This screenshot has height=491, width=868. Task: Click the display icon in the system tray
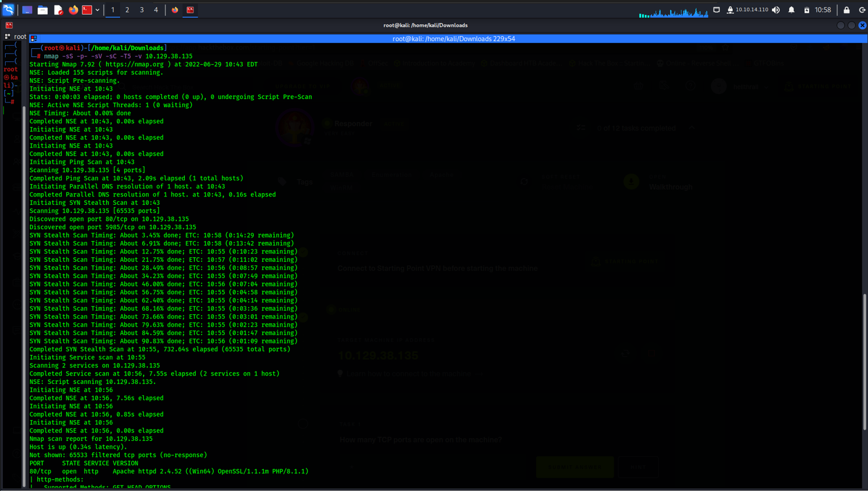tap(716, 9)
